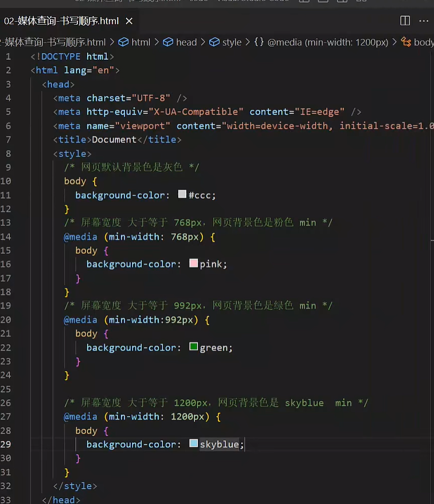This screenshot has height=504, width=434.
Task: Click the html symbol icon in breadcrumbs
Action: click(x=124, y=42)
